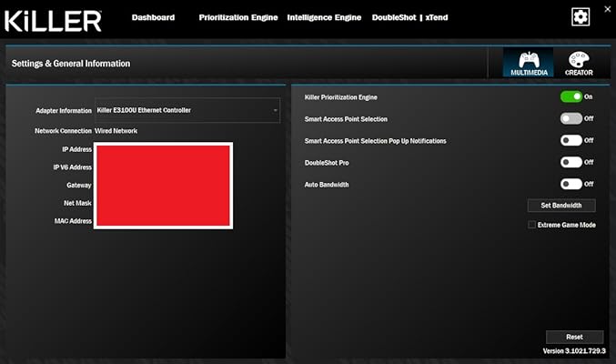Enable Smart Access Point Pop Up Notifications
The height and width of the screenshot is (364, 616).
[571, 140]
